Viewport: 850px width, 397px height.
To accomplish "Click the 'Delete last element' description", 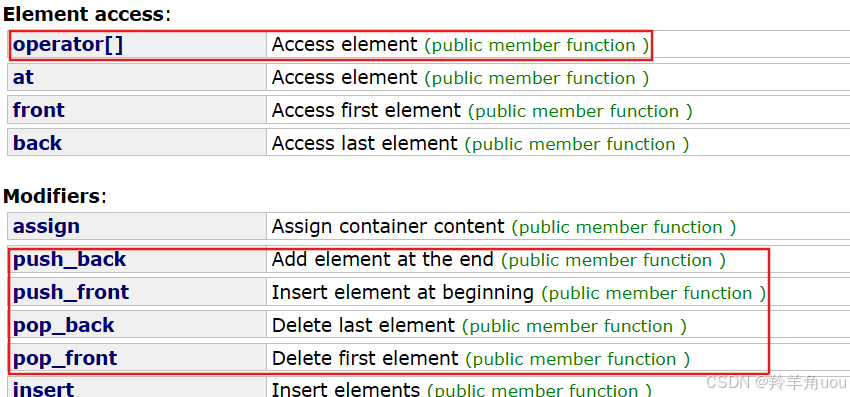I will [x=363, y=325].
